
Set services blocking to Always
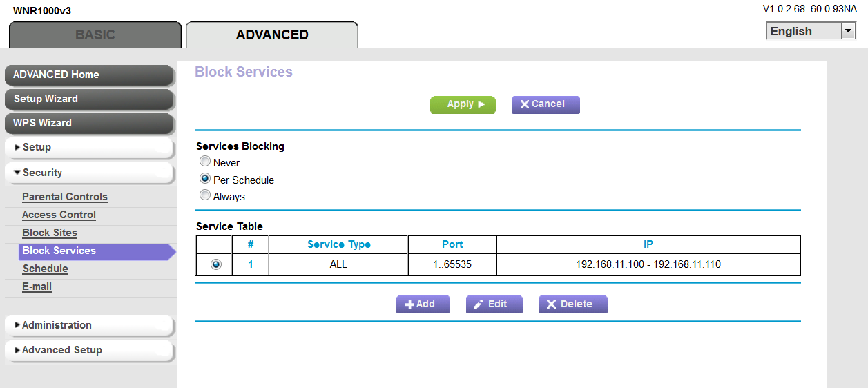pos(205,195)
